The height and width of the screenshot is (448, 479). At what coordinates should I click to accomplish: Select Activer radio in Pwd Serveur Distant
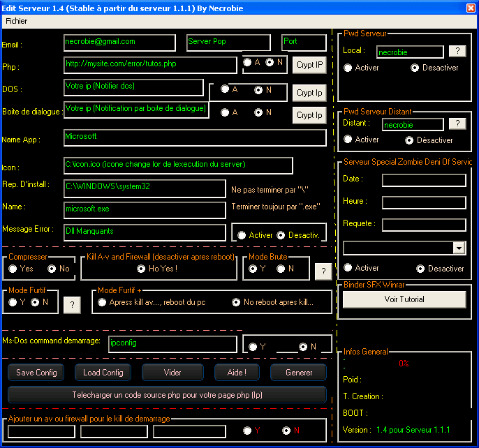pos(348,140)
